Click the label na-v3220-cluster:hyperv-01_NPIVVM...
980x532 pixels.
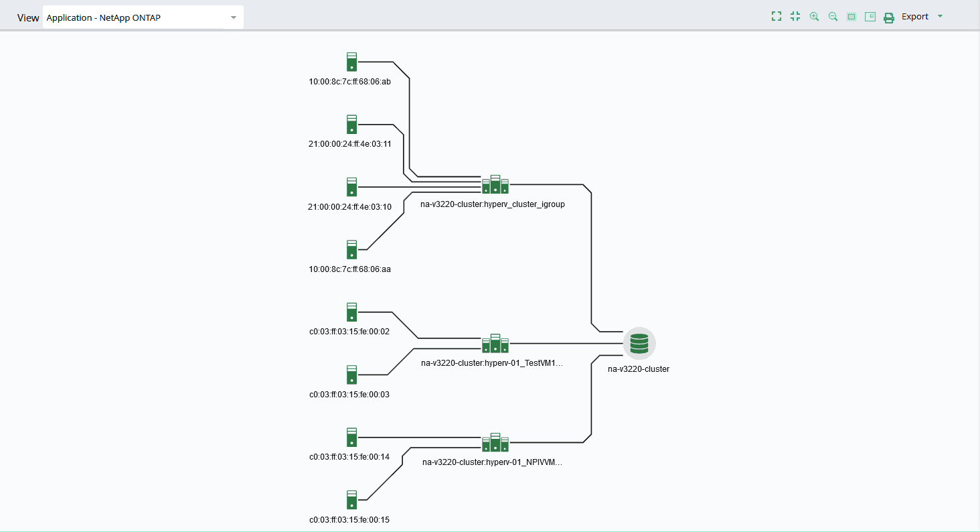(492, 462)
